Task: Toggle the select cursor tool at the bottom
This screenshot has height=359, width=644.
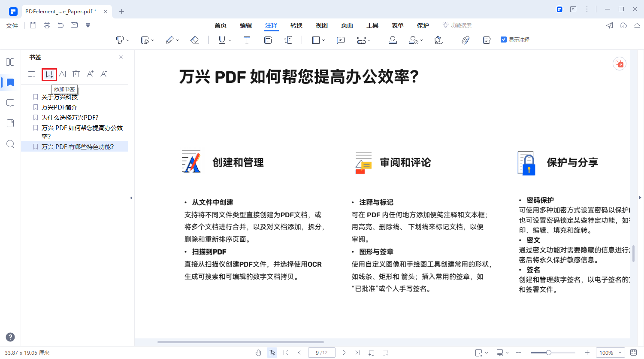Action: 272,352
